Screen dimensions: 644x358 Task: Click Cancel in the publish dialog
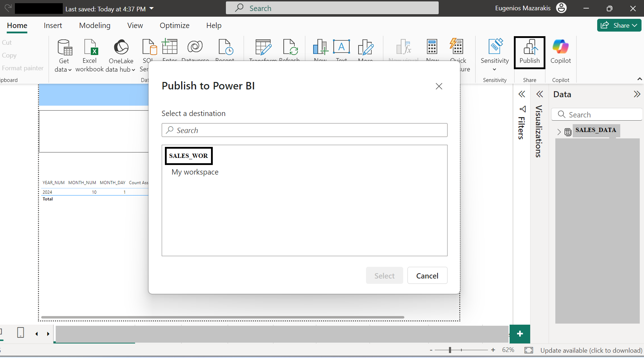point(427,276)
